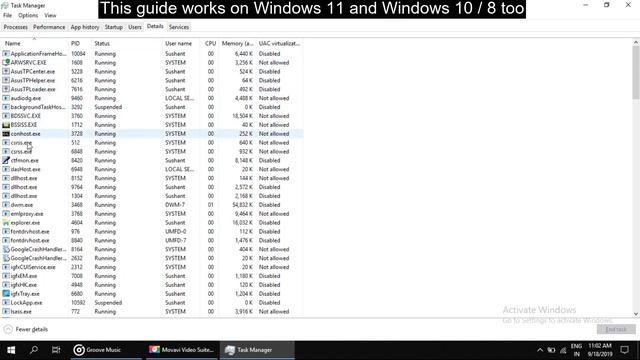Click the emlproxy.exe process icon
Image resolution: width=640 pixels, height=360 pixels.
[6, 214]
